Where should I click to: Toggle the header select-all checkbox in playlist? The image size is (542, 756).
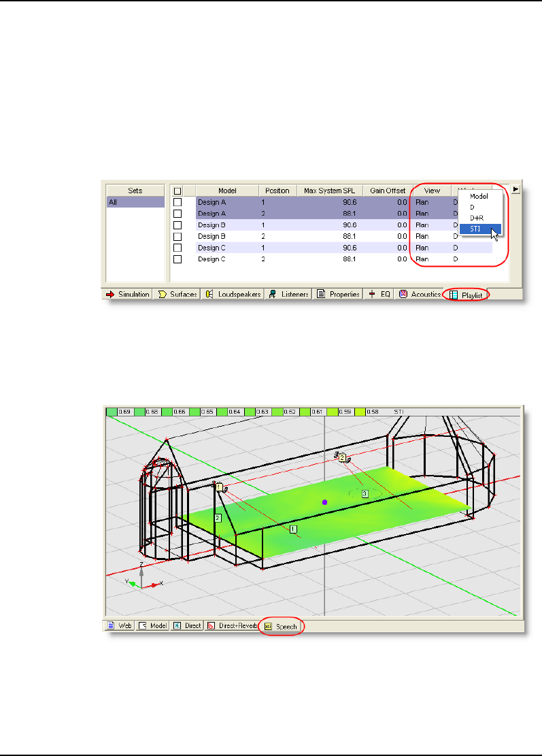click(177, 191)
